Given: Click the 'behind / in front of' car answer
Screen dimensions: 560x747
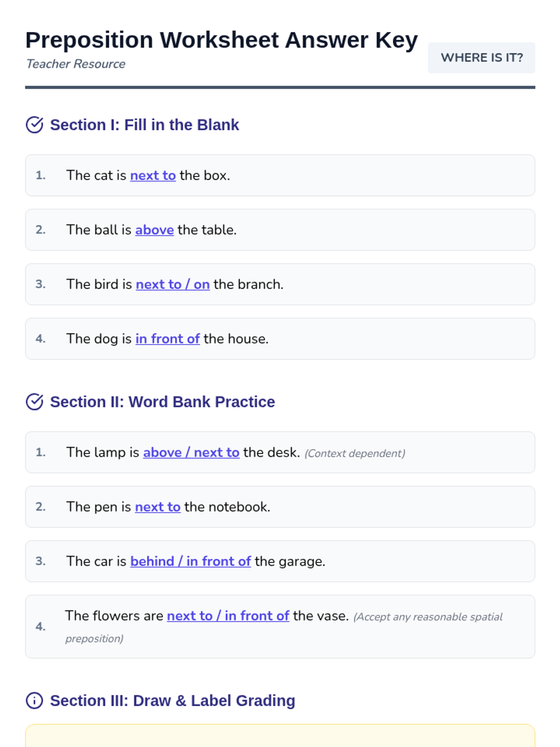Looking at the screenshot, I should 190,561.
